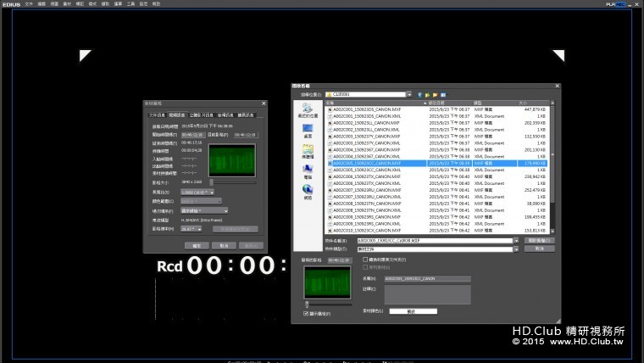Switch to the File Info tab in properties
This screenshot has width=644, height=363.
pos(157,114)
